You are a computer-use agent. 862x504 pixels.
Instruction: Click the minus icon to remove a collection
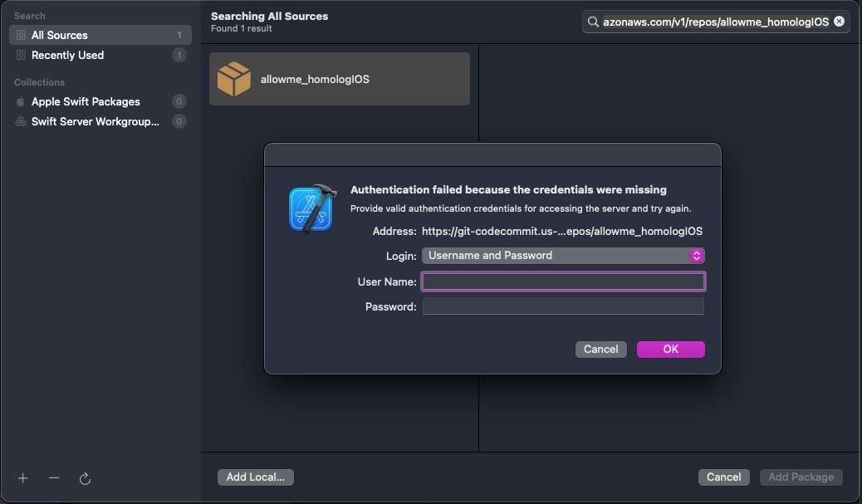[54, 478]
